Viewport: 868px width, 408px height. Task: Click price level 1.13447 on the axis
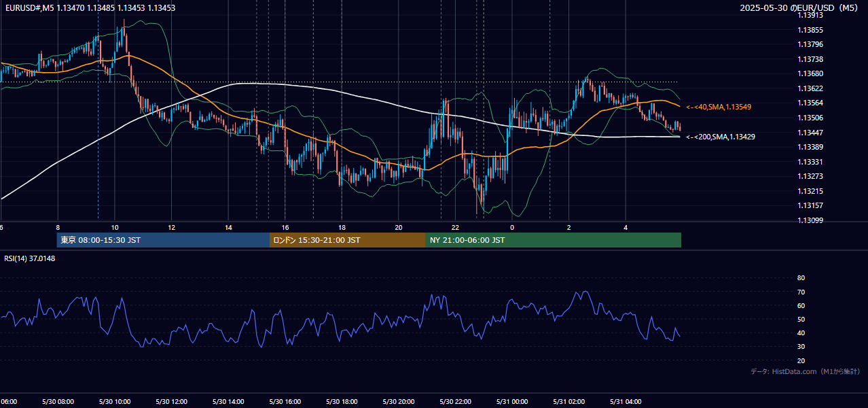click(x=810, y=133)
